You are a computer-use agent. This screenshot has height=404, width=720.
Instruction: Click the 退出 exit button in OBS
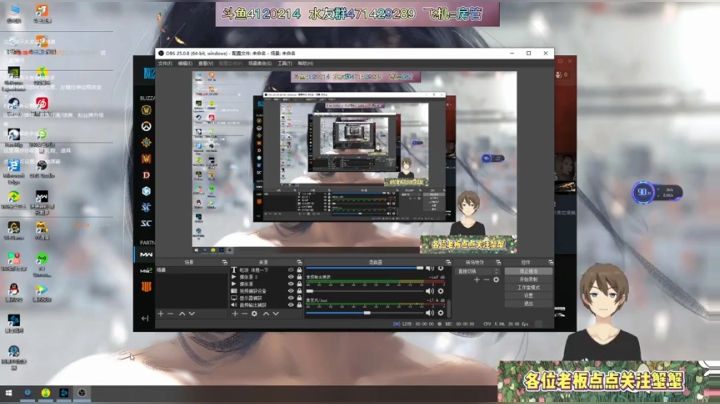tap(529, 303)
